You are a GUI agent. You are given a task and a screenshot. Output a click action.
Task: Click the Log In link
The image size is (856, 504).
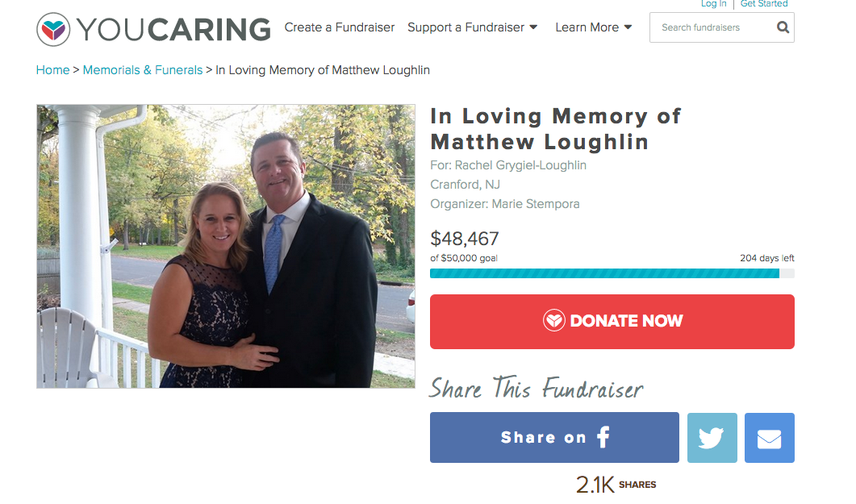713,4
